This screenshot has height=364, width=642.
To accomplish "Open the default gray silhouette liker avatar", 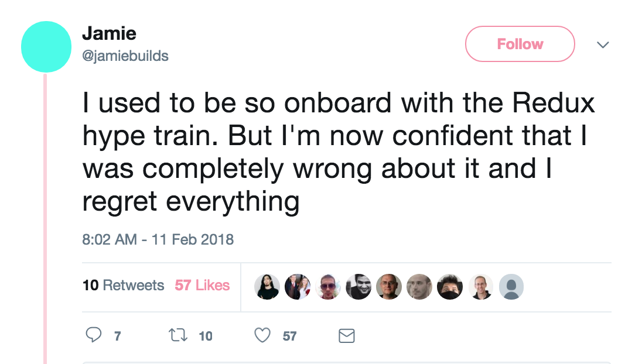I will point(511,287).
